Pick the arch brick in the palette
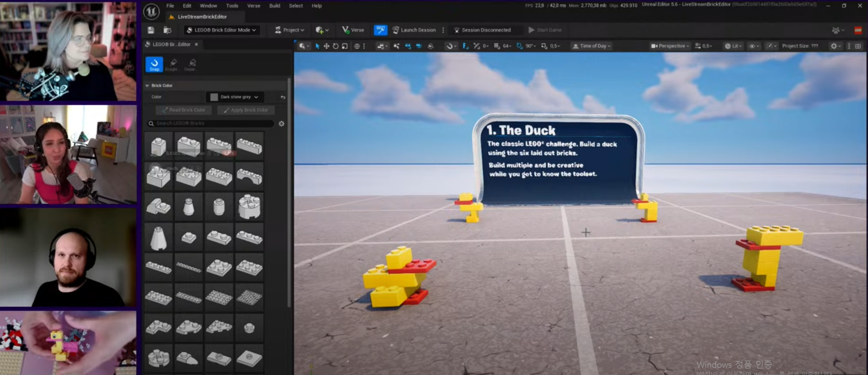Image resolution: width=868 pixels, height=375 pixels. tap(249, 176)
